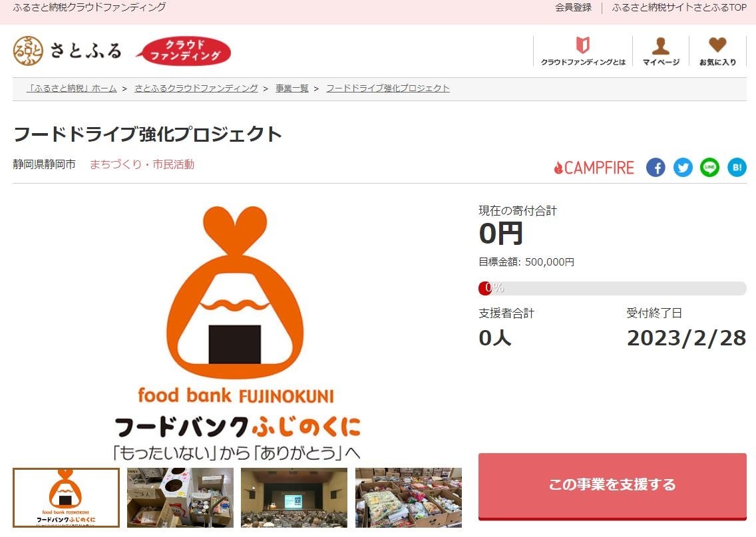Viewport: 756px width, 537px height.
Task: Open the クラウドファンディング red speech bubble badge
Action: pos(183,51)
